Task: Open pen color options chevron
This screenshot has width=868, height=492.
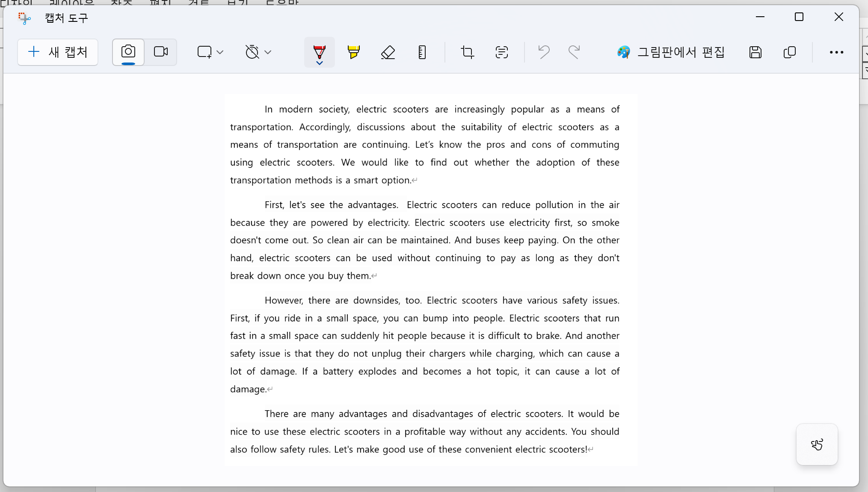Action: click(319, 63)
